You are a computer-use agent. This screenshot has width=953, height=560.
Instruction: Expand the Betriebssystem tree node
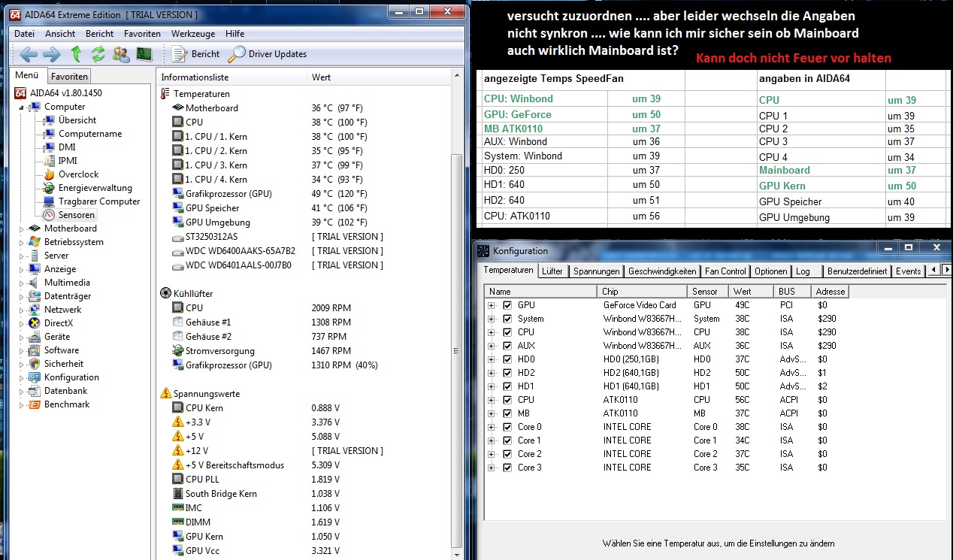22,242
